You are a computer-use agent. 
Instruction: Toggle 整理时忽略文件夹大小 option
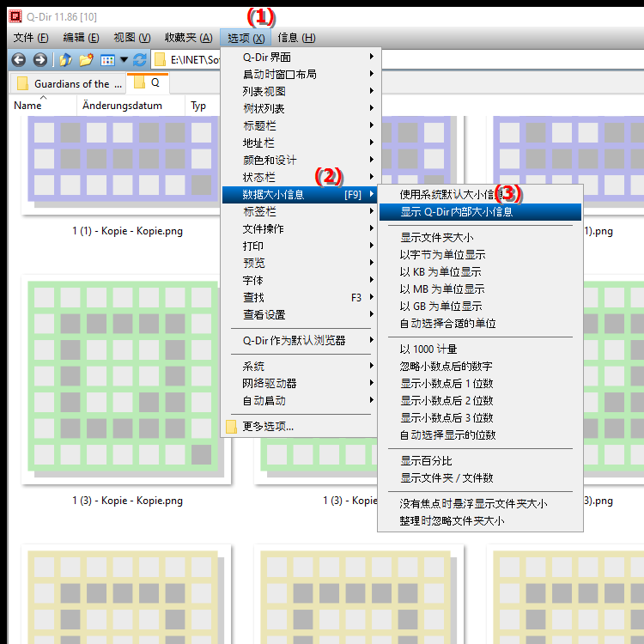(480, 521)
